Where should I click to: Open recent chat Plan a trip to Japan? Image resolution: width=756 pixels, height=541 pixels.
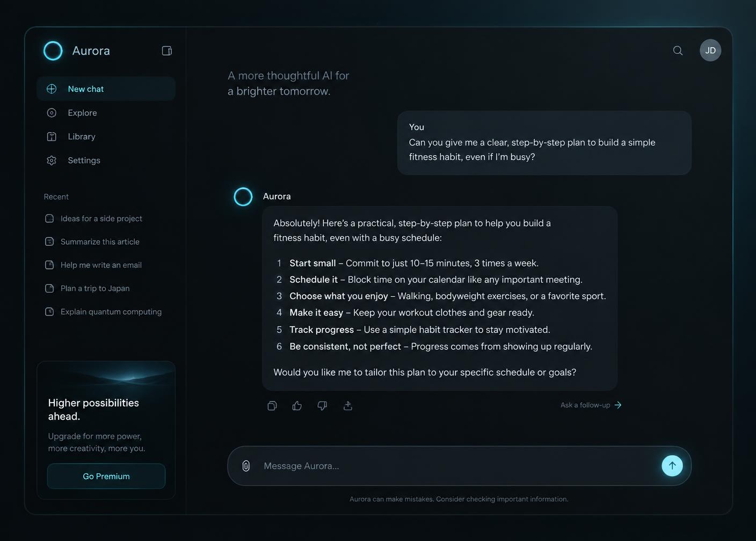[x=95, y=288]
